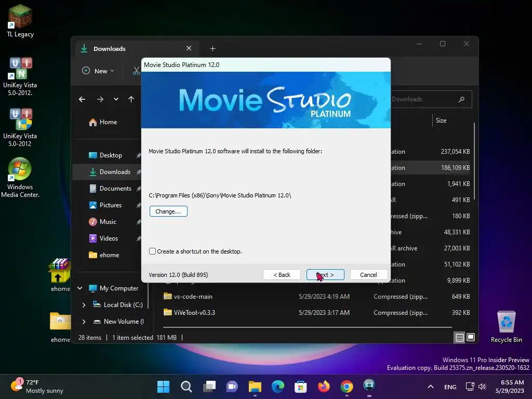Open Home in the Explorer sidebar
532x399 pixels.
tap(103, 122)
